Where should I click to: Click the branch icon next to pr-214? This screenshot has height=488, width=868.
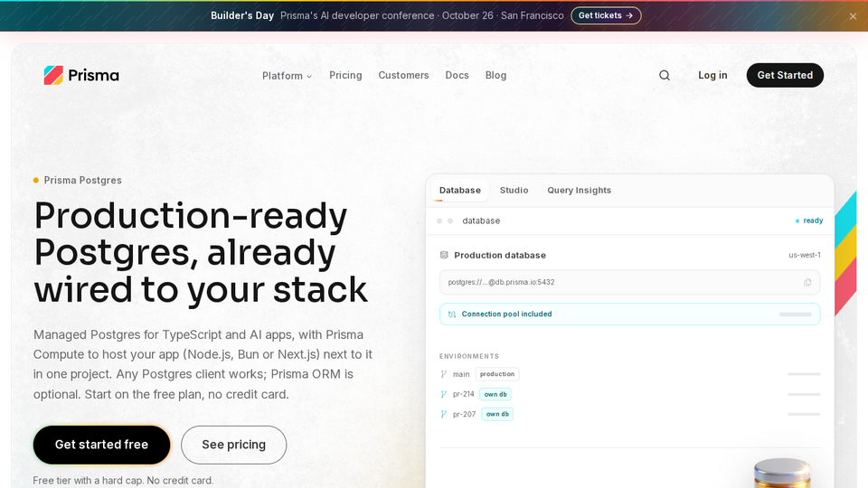pos(443,395)
